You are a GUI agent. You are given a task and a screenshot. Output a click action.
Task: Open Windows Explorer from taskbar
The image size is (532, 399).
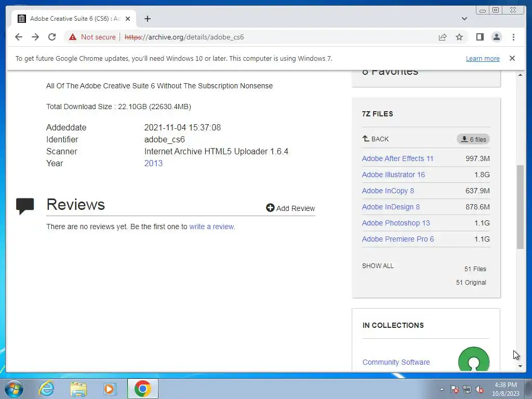point(78,389)
